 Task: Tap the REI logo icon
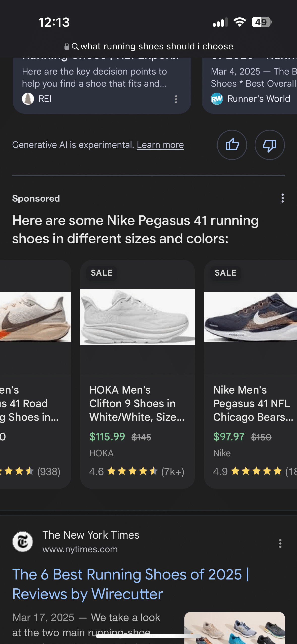[28, 99]
